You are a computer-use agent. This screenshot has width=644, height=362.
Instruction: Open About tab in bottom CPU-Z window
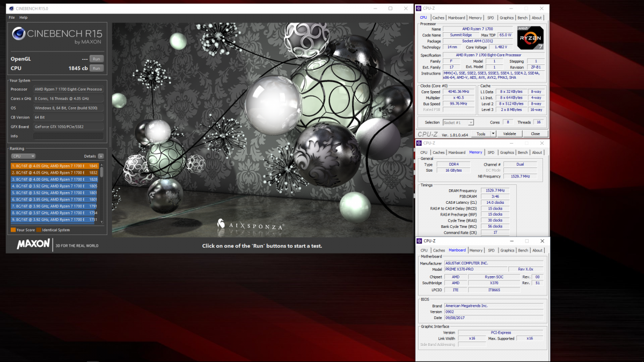coord(537,250)
